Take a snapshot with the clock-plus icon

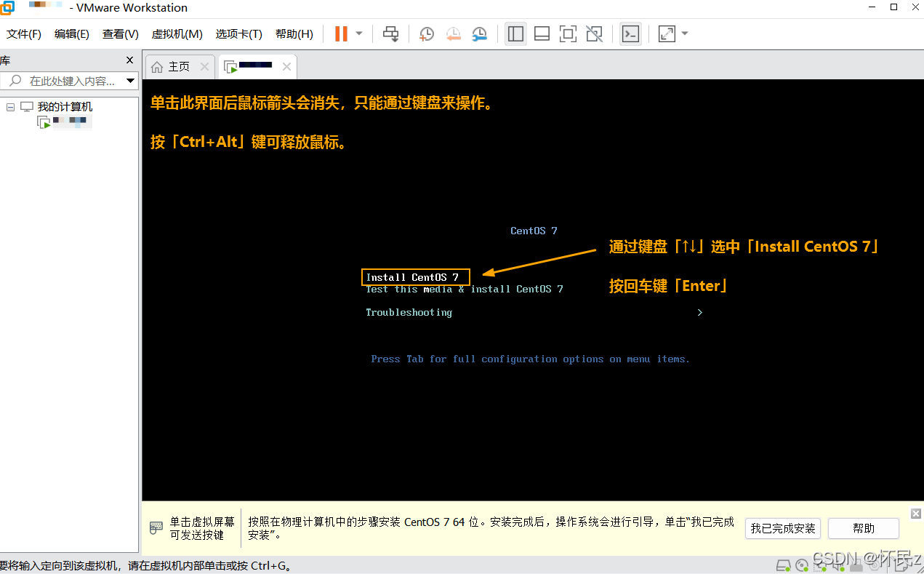(427, 33)
